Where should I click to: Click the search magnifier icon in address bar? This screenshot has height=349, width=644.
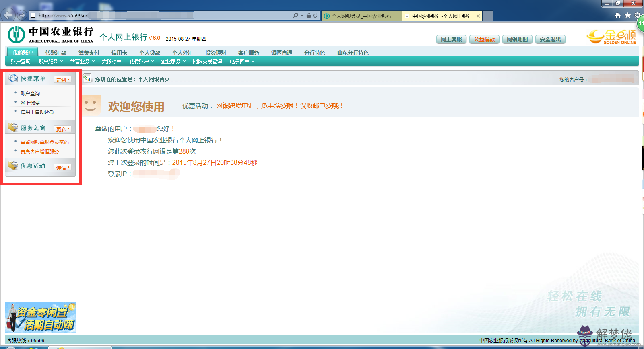click(296, 15)
